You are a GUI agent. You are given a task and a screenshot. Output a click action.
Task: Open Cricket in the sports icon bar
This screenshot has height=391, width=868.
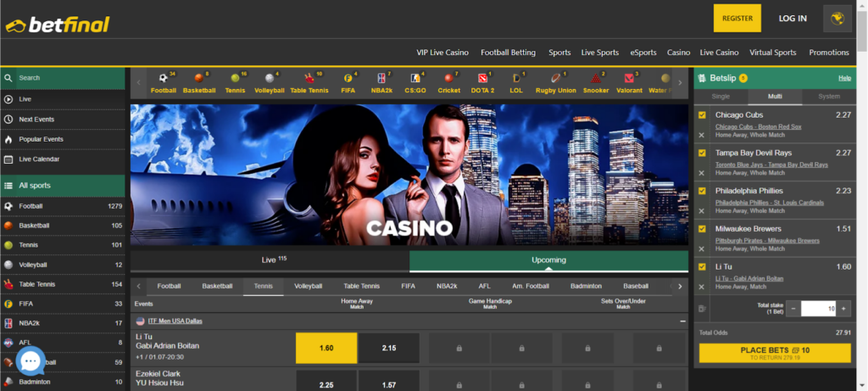click(x=448, y=82)
